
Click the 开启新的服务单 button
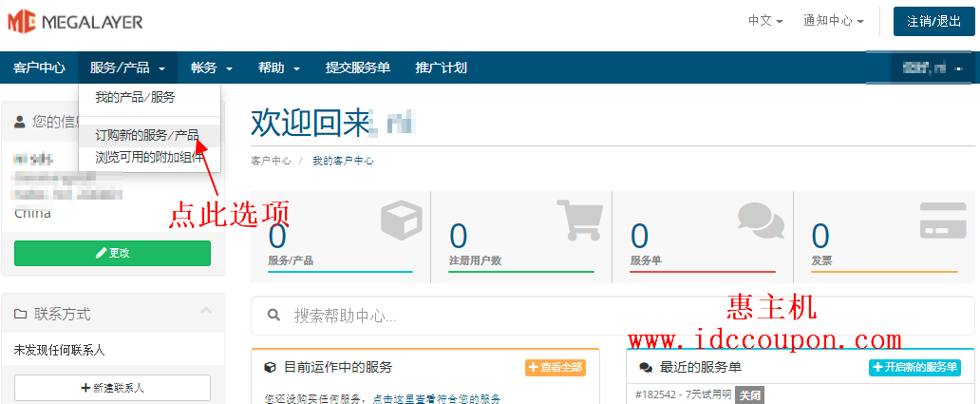click(x=914, y=368)
